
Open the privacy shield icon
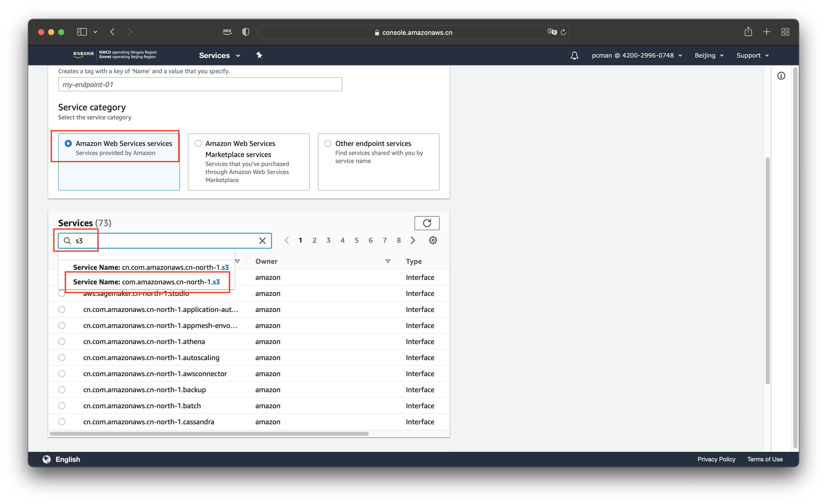tap(246, 32)
